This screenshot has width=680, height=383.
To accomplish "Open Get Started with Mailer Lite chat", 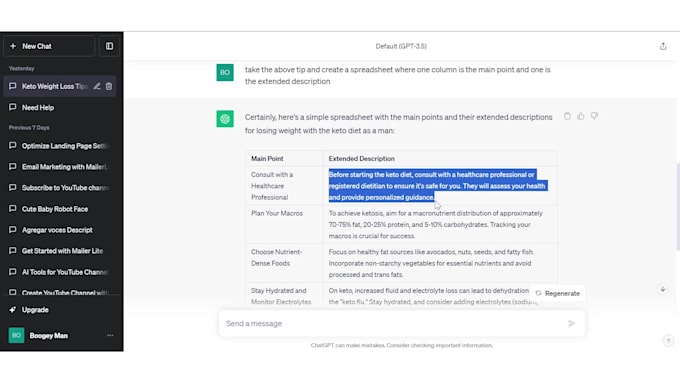I will (60, 251).
